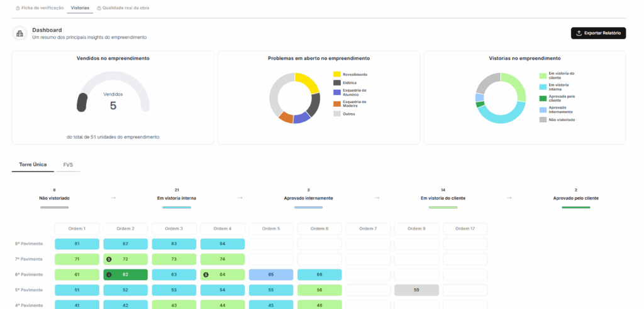Screen dimensions: 644x309
Task: Select the Torre Única tab
Action: click(33, 165)
